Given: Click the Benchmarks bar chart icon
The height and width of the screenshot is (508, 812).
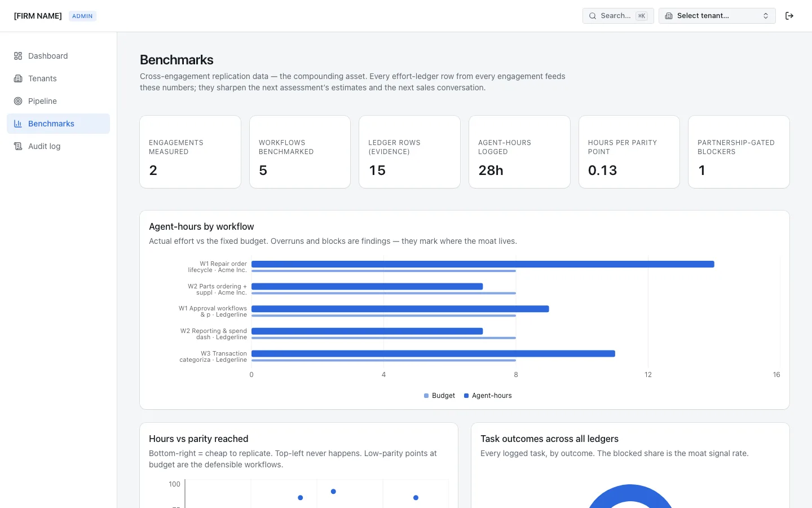Looking at the screenshot, I should click(18, 124).
